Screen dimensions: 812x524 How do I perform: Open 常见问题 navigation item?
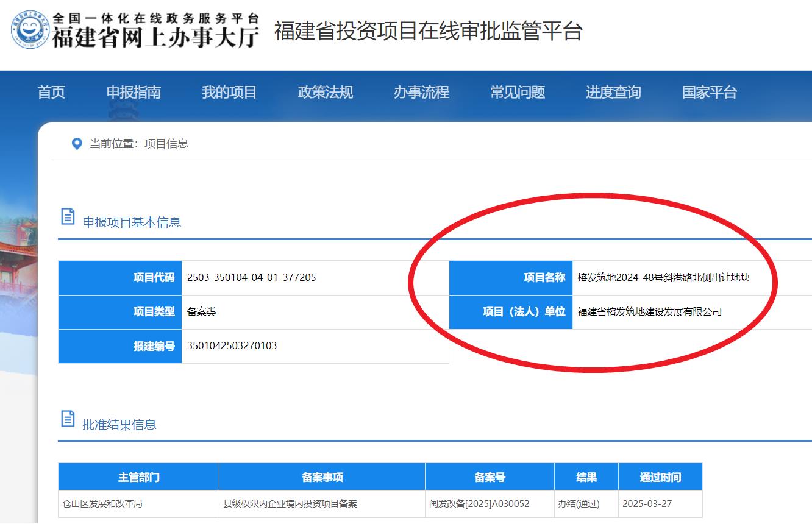(x=518, y=93)
